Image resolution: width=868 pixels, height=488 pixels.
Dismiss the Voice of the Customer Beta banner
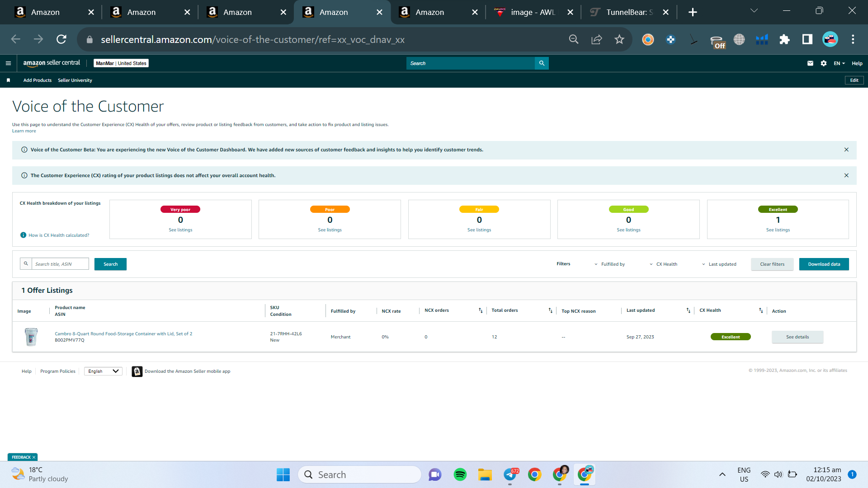tap(846, 150)
